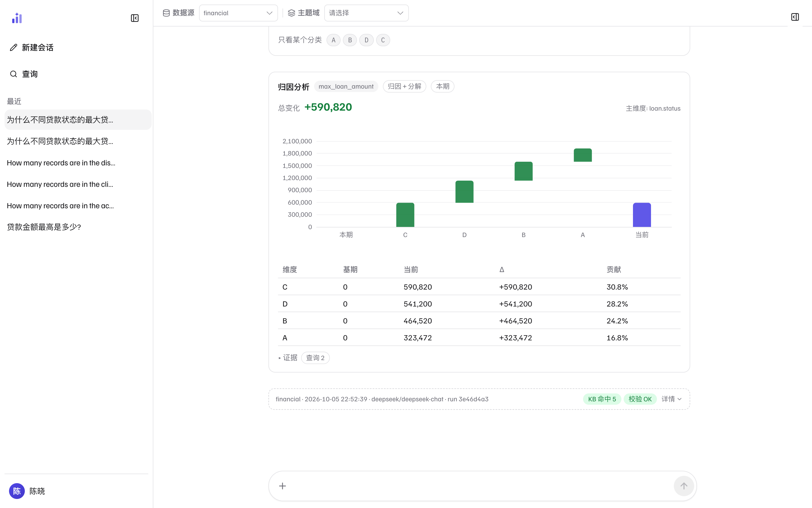Filter by category D chip

[x=366, y=40]
